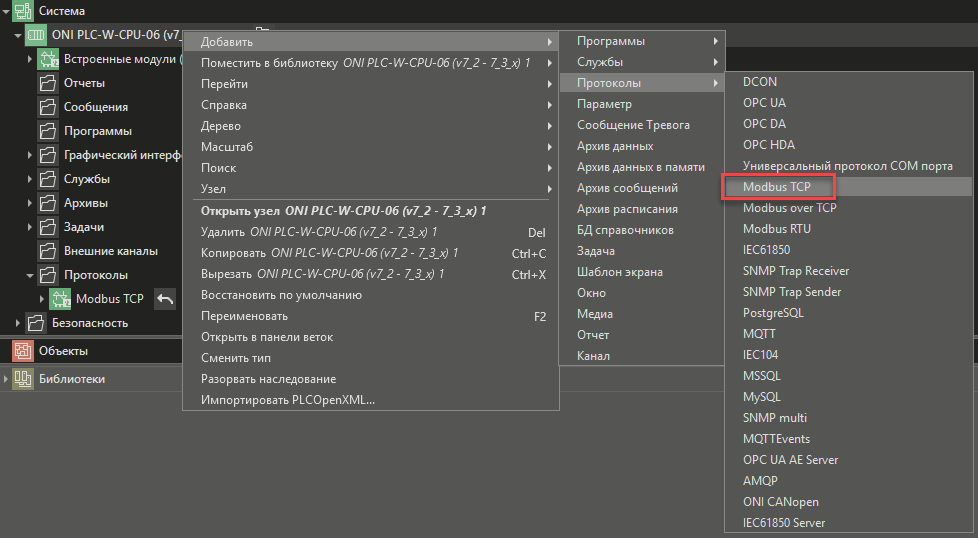Click the Графический интерфейс folder icon
This screenshot has height=538, width=978.
(47, 155)
